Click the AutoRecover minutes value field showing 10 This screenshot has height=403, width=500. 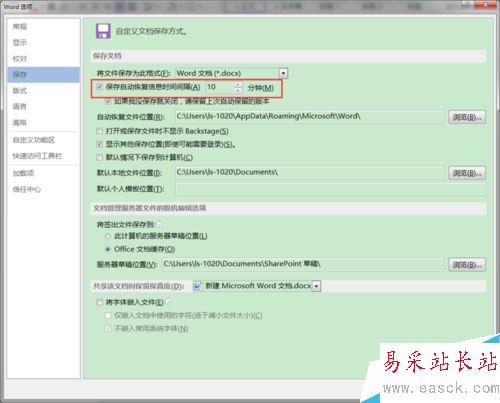coord(220,87)
